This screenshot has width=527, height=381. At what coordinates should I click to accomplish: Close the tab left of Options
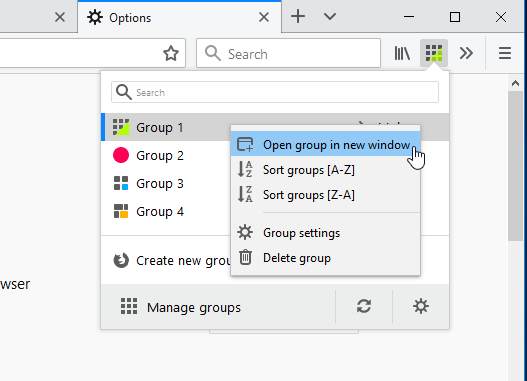click(60, 17)
